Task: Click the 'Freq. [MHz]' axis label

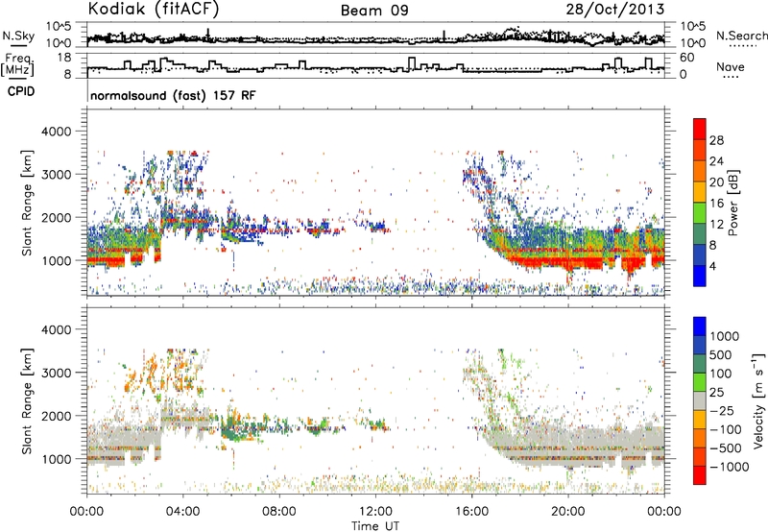Action: [17, 65]
